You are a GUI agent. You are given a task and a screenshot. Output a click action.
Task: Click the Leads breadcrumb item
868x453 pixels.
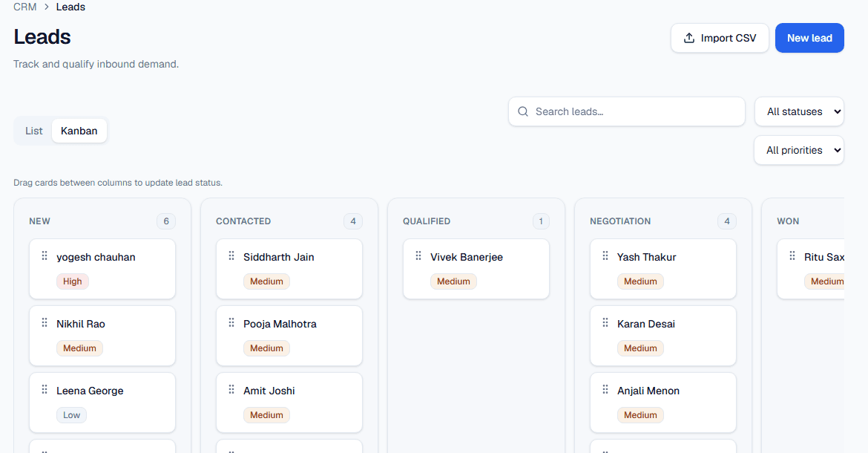[70, 7]
